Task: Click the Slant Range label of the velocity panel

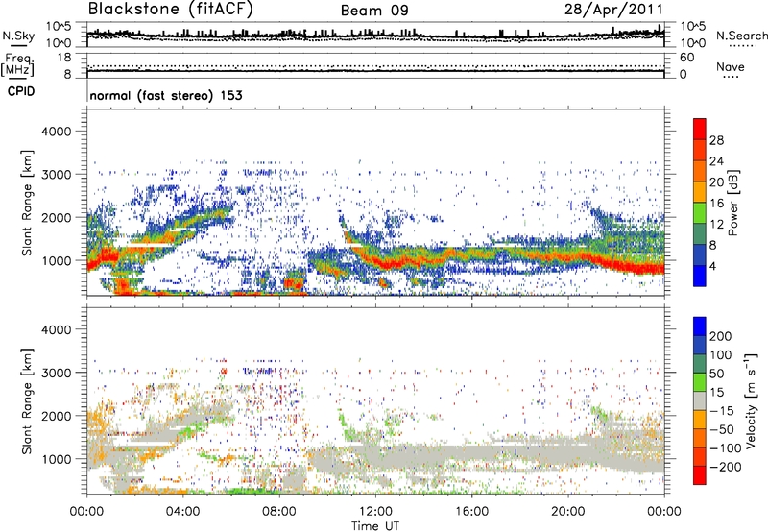Action: point(27,401)
